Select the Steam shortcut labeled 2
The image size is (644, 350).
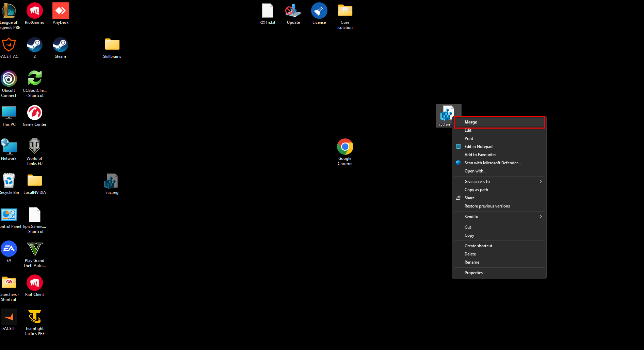(34, 48)
